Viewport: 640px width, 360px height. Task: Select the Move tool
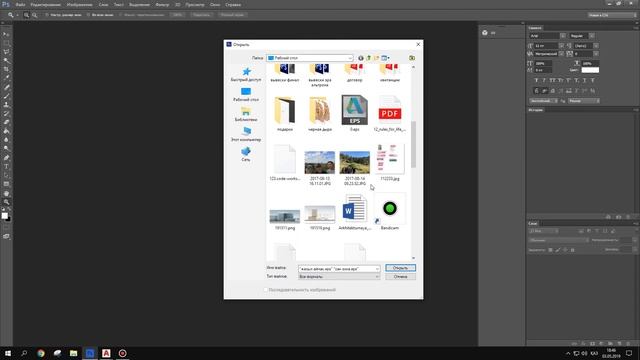(6, 34)
